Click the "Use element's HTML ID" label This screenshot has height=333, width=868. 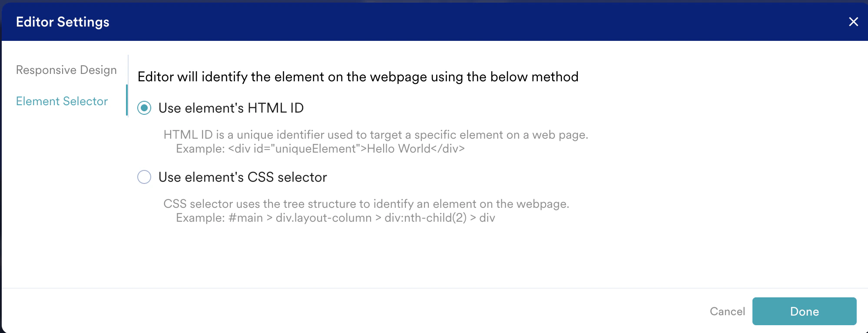[231, 108]
